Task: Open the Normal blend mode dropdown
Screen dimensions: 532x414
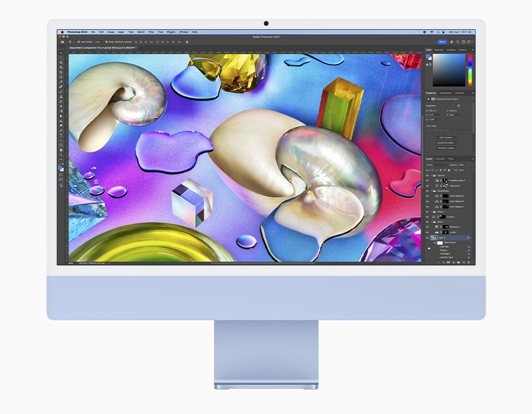Action: coord(437,165)
